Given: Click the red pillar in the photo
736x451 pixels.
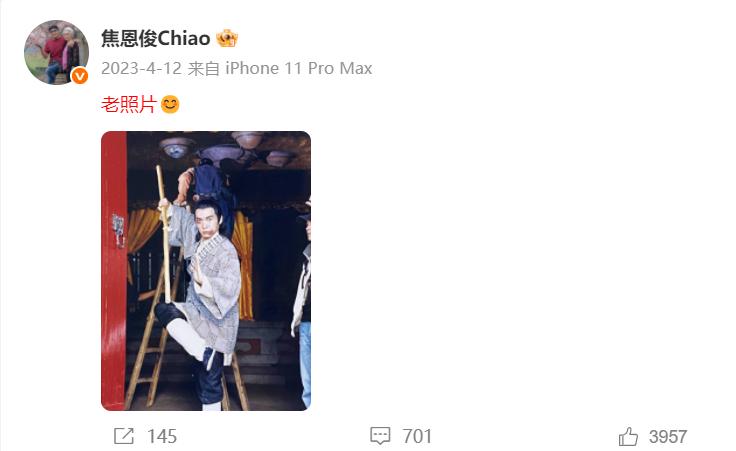Looking at the screenshot, I should pyautogui.click(x=114, y=271).
